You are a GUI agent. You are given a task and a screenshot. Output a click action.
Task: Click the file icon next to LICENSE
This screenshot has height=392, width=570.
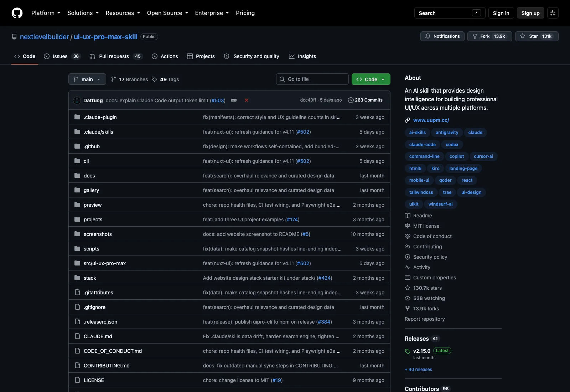coord(77,380)
